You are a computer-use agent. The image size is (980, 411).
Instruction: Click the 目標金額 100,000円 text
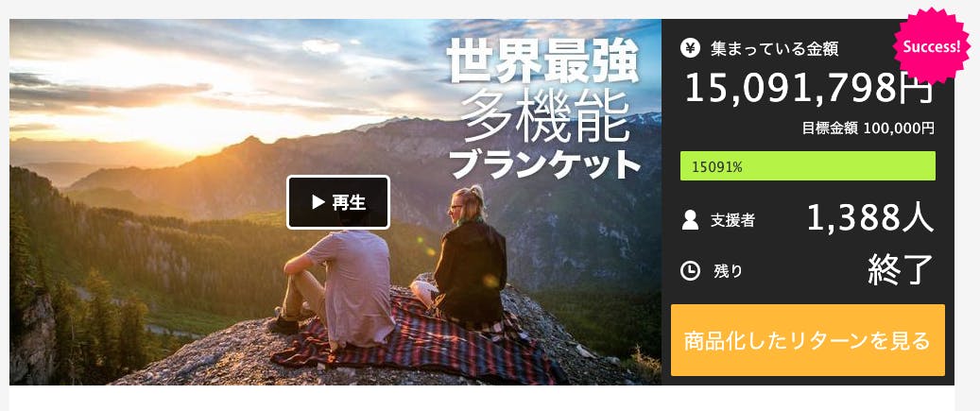tap(868, 128)
